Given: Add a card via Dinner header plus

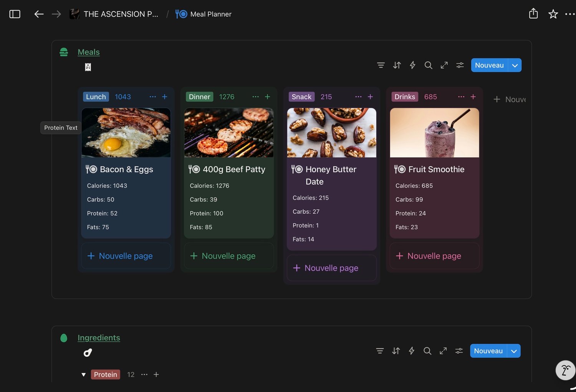Looking at the screenshot, I should pyautogui.click(x=268, y=97).
